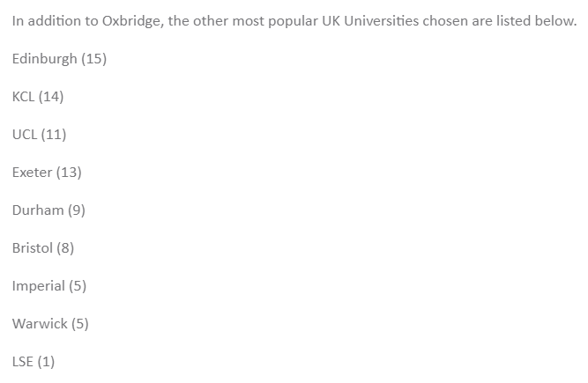Select the UCL entry text
This screenshot has width=588, height=383.
24,135
